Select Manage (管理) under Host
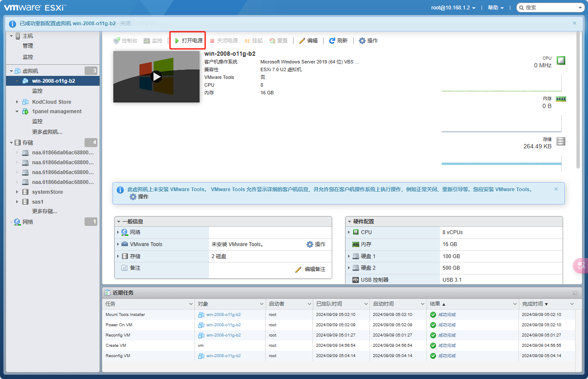The width and height of the screenshot is (588, 379). [x=28, y=46]
